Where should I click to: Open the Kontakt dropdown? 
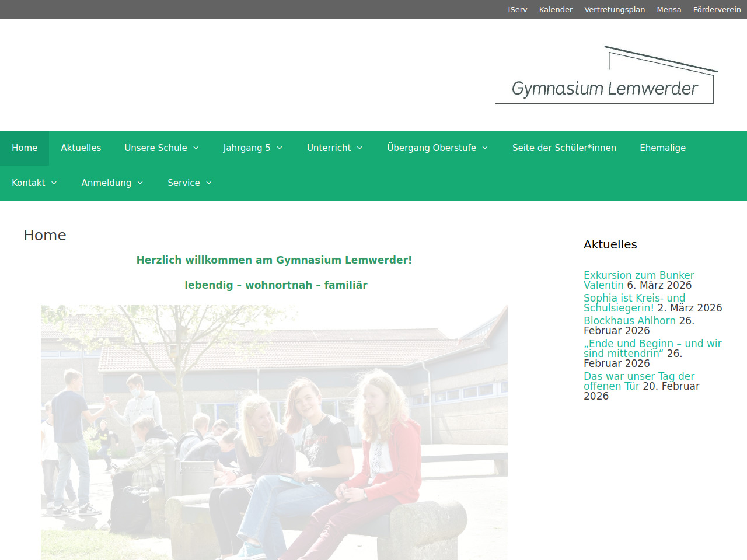pos(34,183)
